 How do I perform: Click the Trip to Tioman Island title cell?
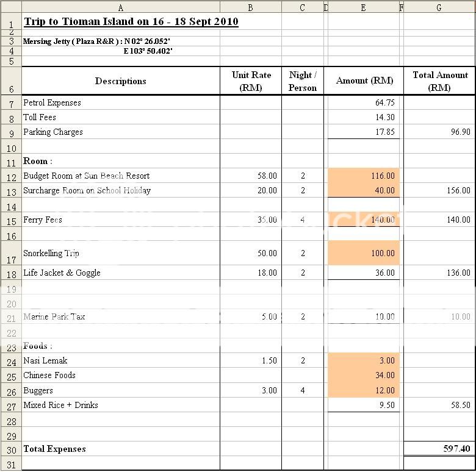[x=121, y=21]
